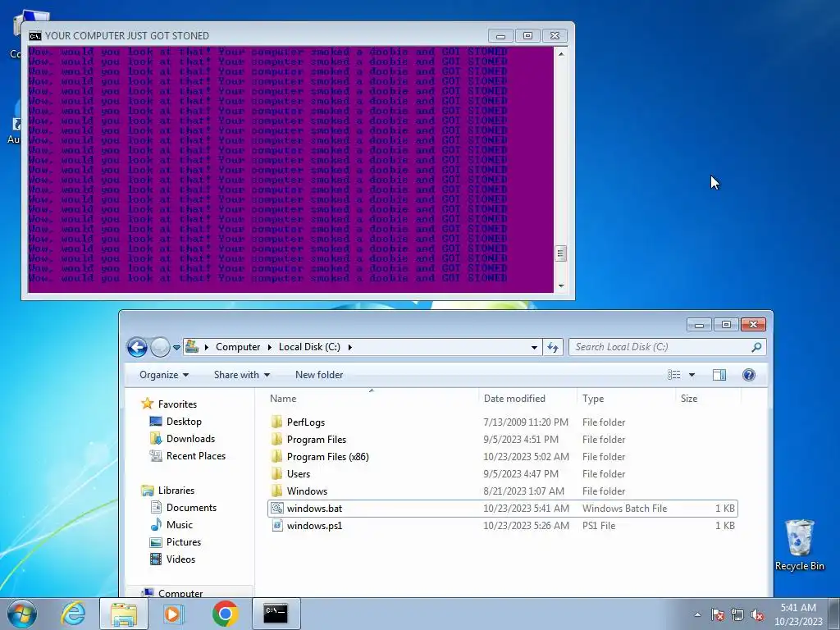Select the Recycle Bin desktop icon
This screenshot has width=840, height=630.
pos(799,545)
